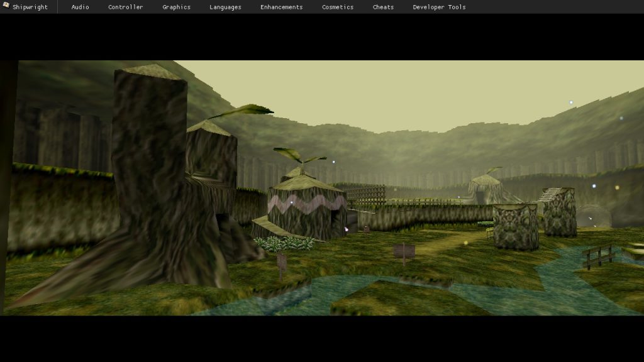Select Graphics to change resolution settings
Viewport: 644px width, 362px height.
pyautogui.click(x=175, y=7)
